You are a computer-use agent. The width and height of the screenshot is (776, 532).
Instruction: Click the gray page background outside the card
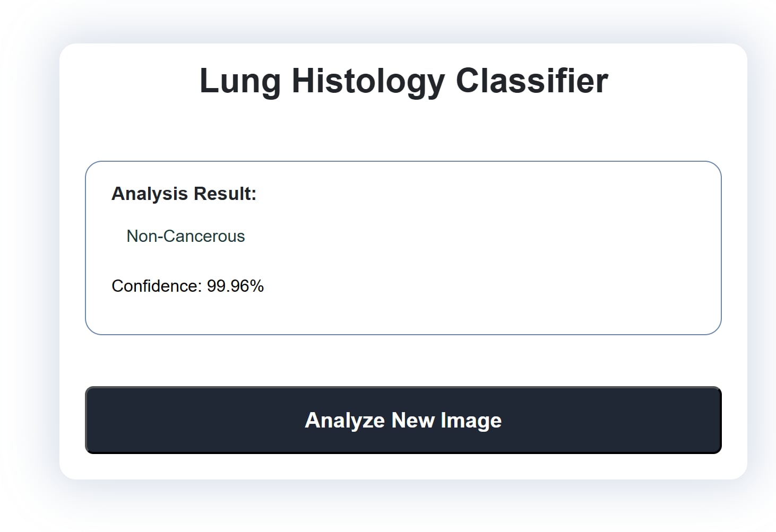coord(27,265)
